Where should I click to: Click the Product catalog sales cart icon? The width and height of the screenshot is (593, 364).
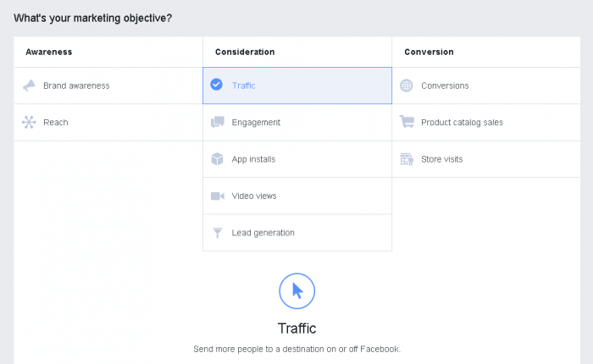click(407, 122)
